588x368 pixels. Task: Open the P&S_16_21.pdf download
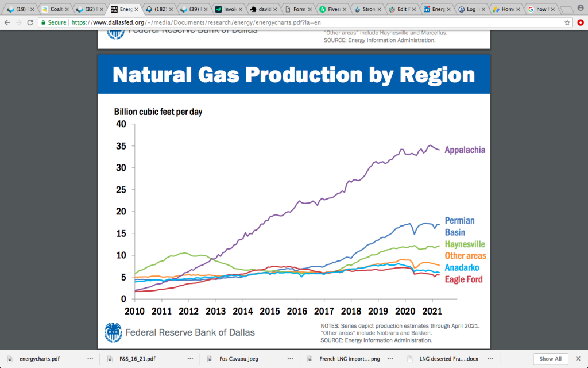click(x=138, y=358)
